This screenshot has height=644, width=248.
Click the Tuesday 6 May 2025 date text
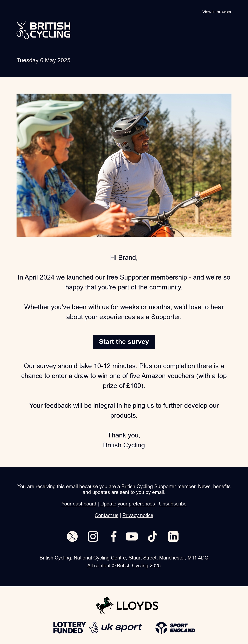click(x=43, y=60)
